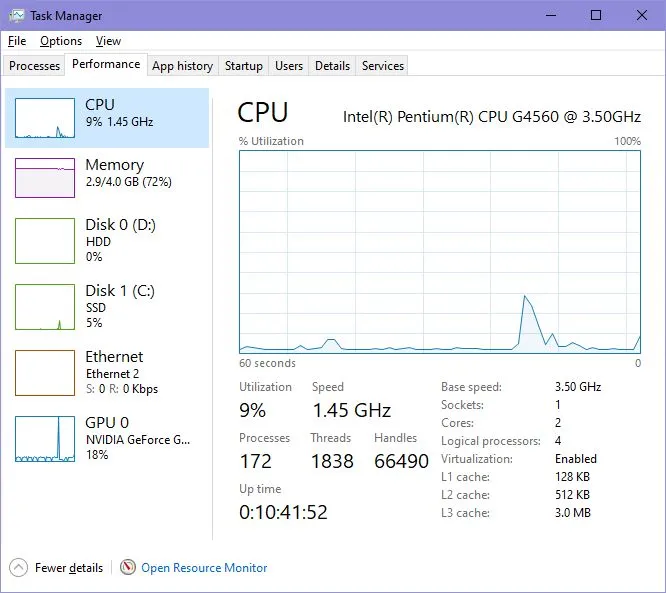Select the Disk 0 (D:) mini graph

45,241
